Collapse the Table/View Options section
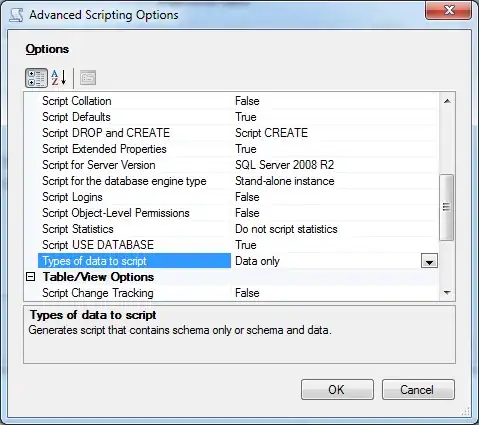Viewport: 479px width, 425px height. click(x=30, y=277)
